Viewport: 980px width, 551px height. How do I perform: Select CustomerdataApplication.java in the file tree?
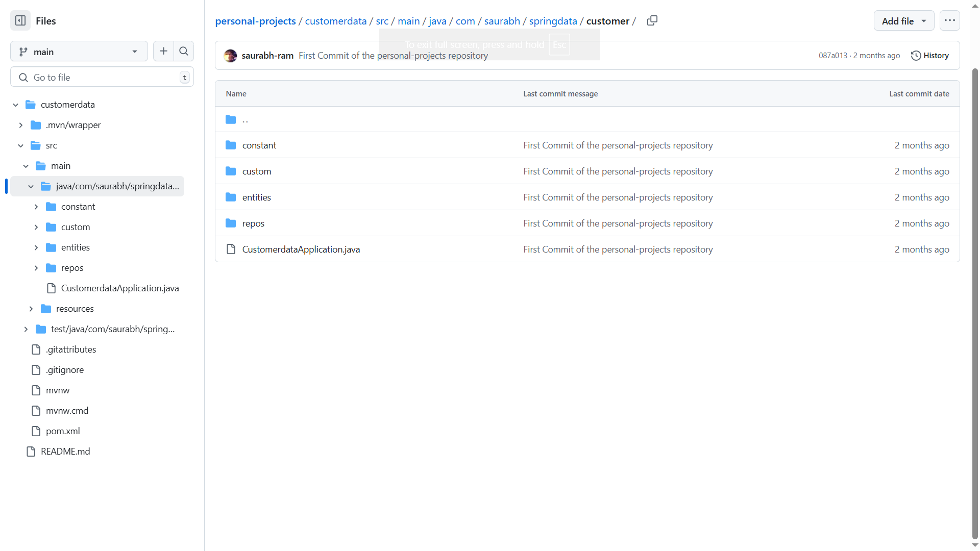(120, 288)
